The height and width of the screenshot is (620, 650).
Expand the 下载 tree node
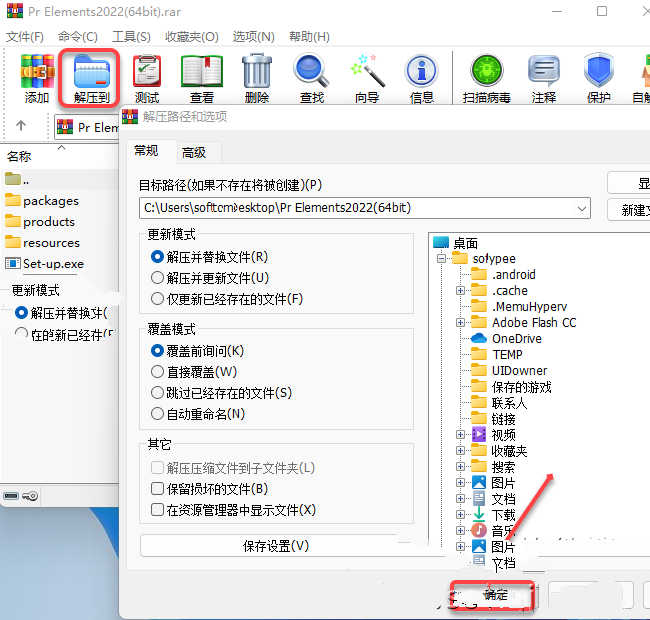tap(460, 515)
